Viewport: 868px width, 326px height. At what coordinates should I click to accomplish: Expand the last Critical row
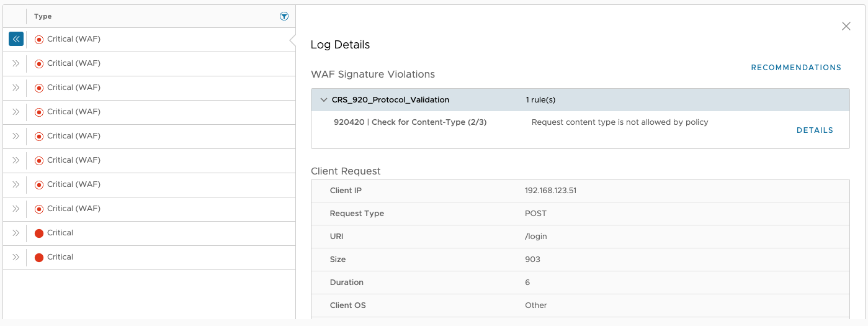pos(16,257)
